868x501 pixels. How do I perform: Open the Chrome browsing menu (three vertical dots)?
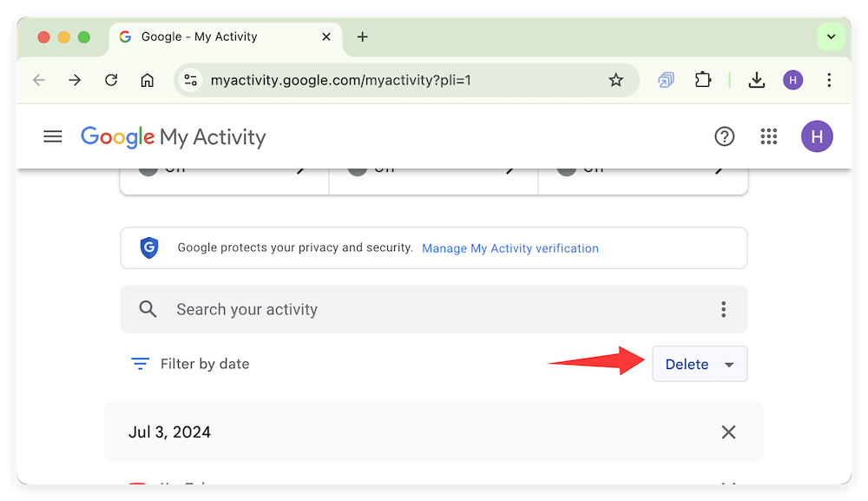[x=829, y=79]
